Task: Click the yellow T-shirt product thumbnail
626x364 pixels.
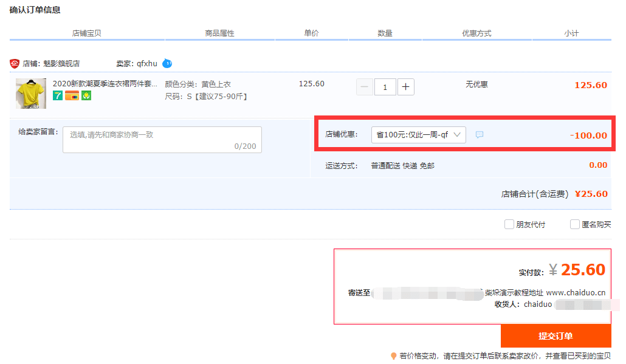Action: click(x=31, y=94)
